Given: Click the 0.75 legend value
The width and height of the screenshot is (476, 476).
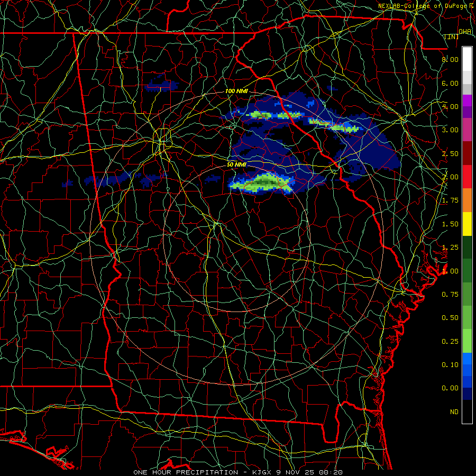Looking at the screenshot, I should (x=450, y=295).
